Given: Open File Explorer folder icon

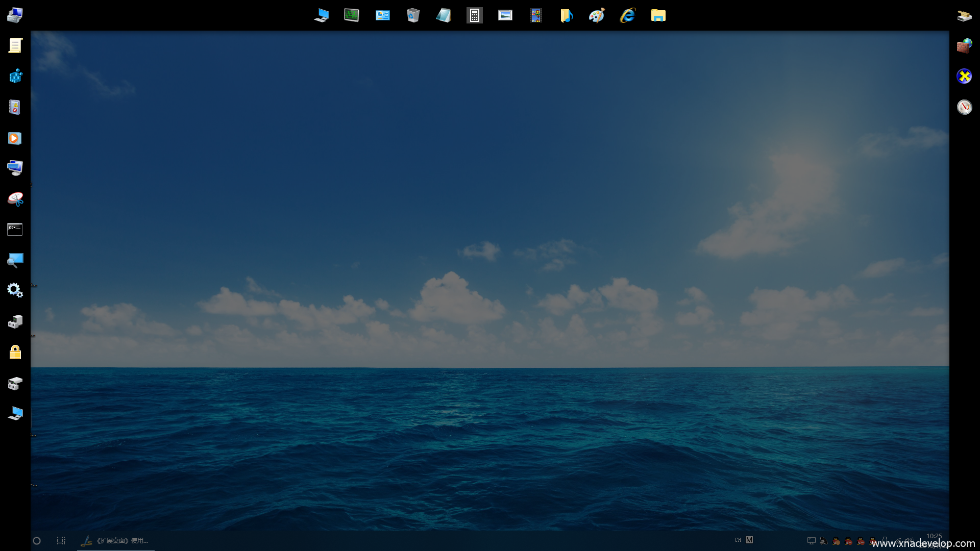Looking at the screenshot, I should pos(658,15).
